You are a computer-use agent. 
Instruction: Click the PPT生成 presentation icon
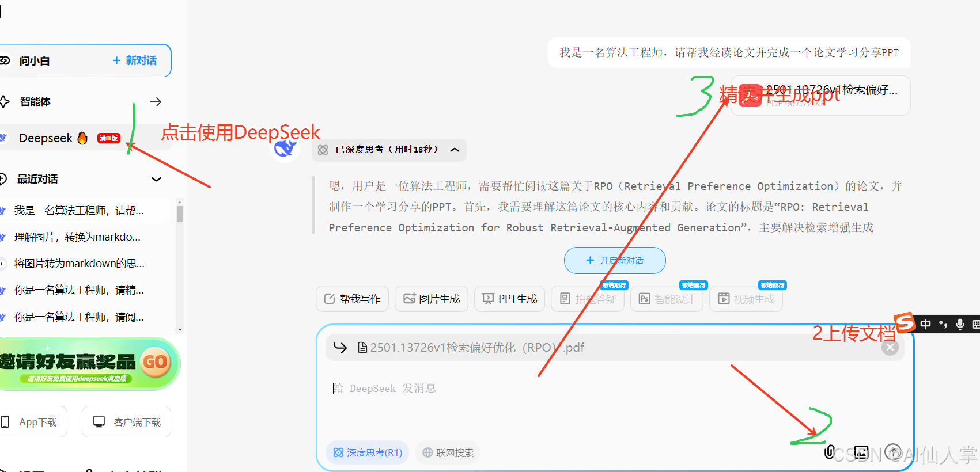tap(488, 299)
